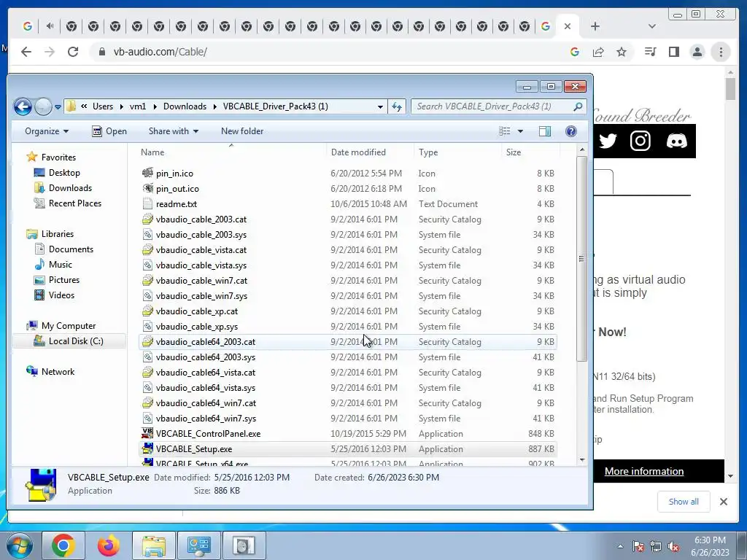Bookmark this page with the star

click(622, 52)
